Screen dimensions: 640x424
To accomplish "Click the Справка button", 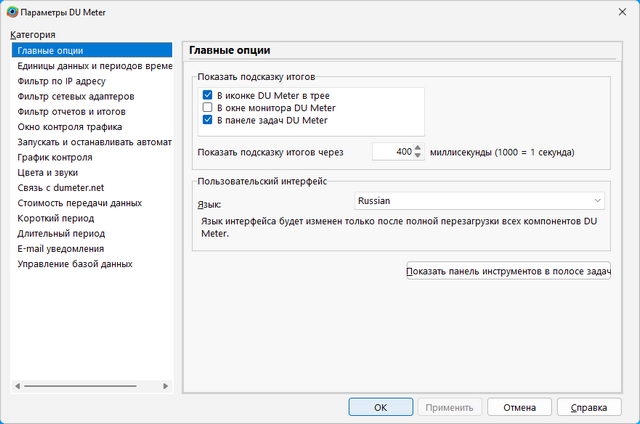I will (588, 407).
